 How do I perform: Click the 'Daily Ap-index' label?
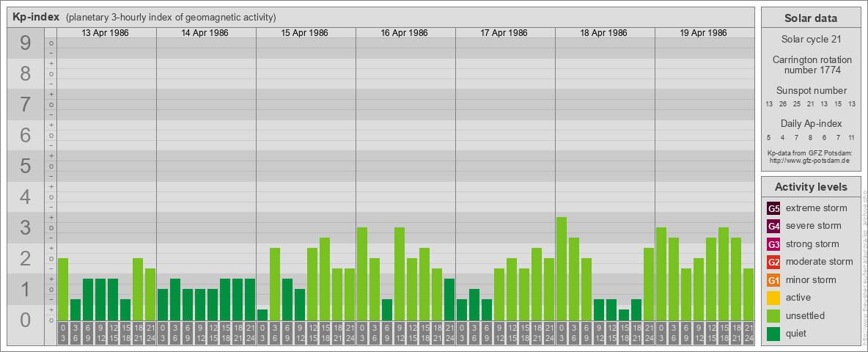[812, 123]
